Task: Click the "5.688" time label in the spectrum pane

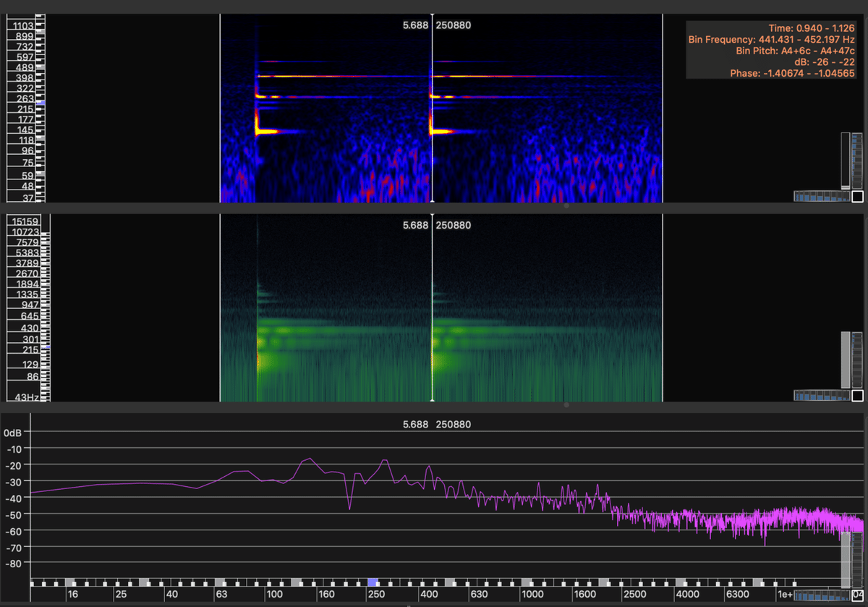Action: [x=415, y=424]
